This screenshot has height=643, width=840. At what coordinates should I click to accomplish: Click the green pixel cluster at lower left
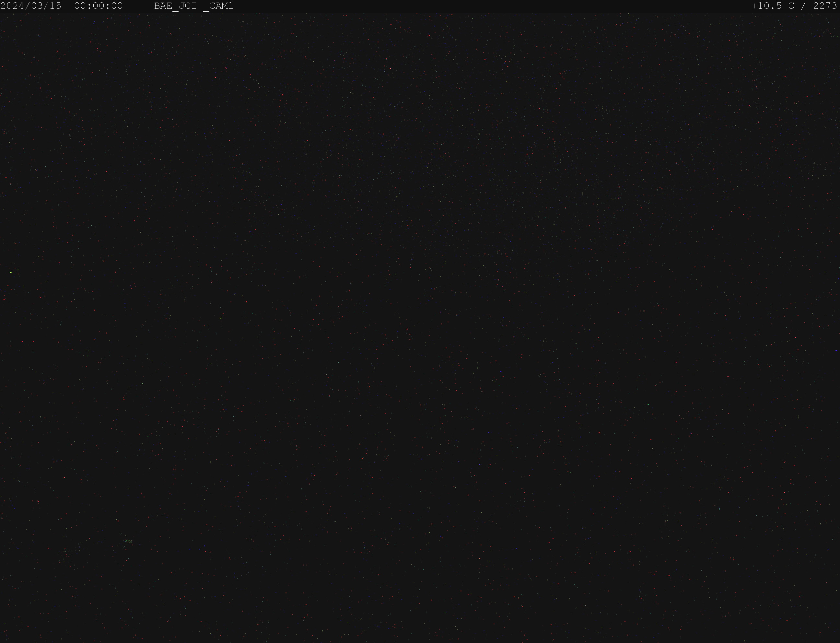coord(128,541)
